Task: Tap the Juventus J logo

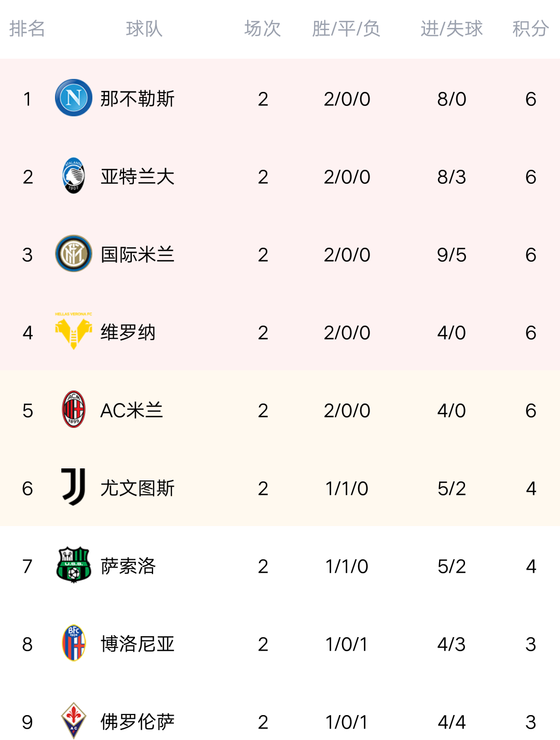Action: point(74,487)
